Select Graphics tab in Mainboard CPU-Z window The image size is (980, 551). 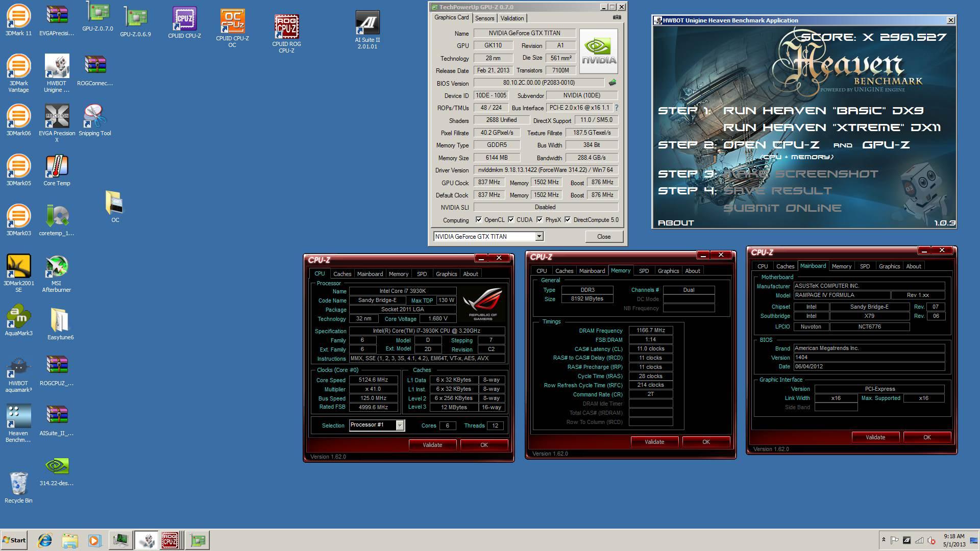click(889, 266)
